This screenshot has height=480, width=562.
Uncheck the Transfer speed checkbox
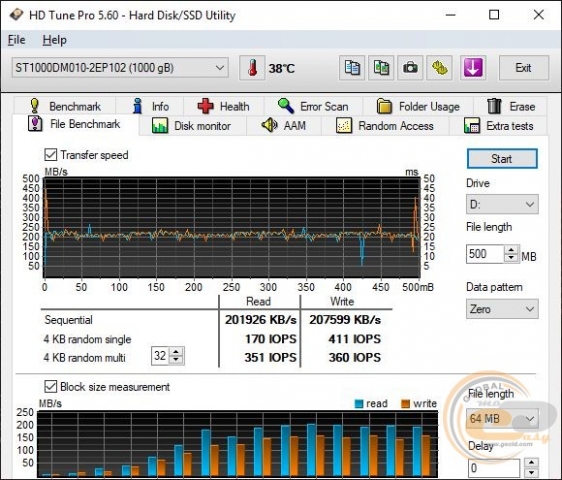(51, 155)
